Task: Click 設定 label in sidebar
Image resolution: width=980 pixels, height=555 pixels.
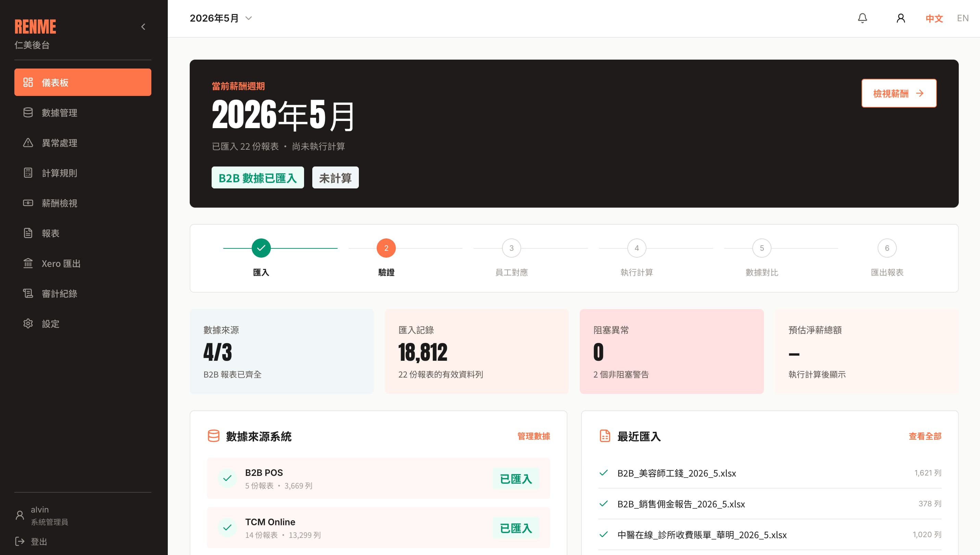Action: click(x=50, y=324)
